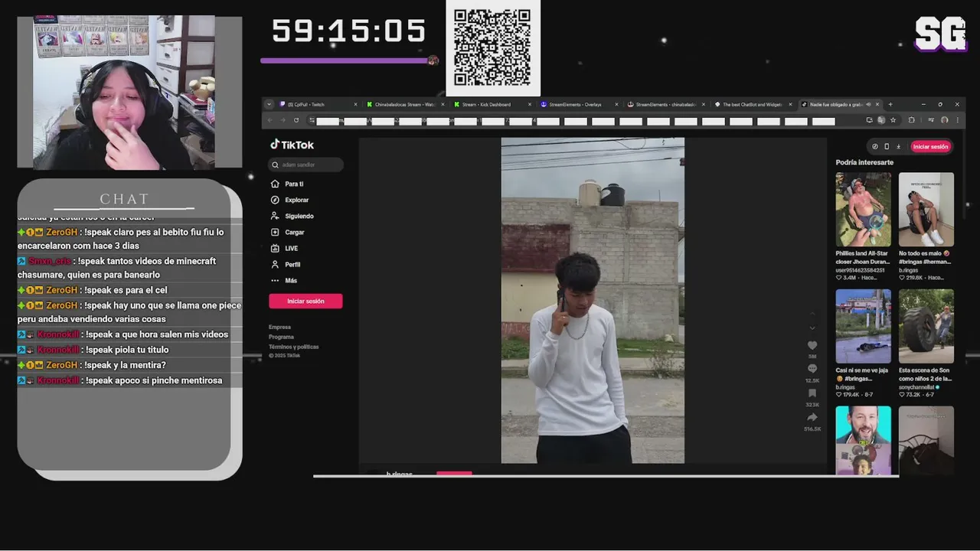980x551 pixels.
Task: Click the search magnifier icon
Action: 276,165
